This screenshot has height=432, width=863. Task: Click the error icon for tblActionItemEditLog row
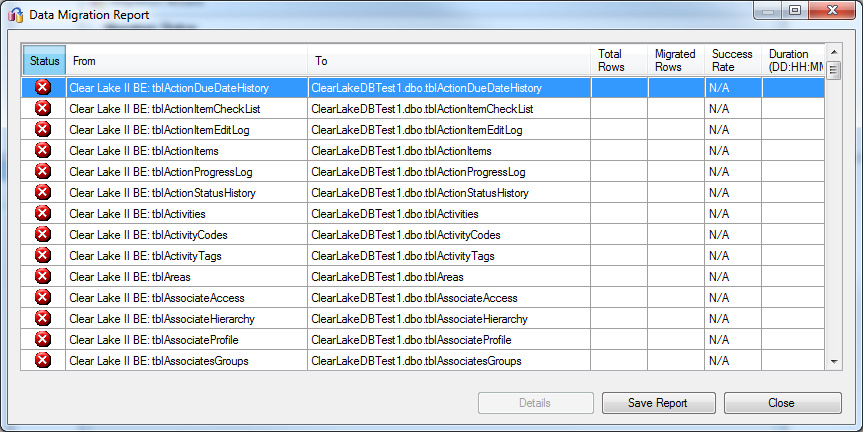(43, 129)
